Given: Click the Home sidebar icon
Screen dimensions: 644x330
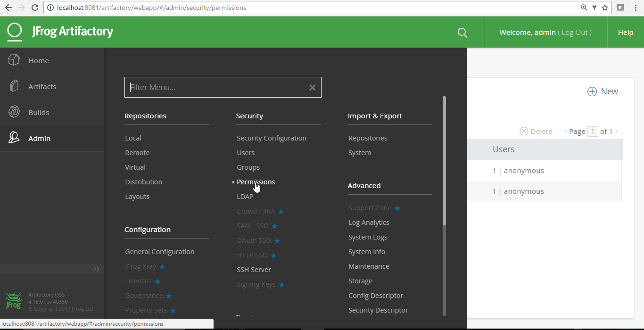Looking at the screenshot, I should pyautogui.click(x=14, y=60).
